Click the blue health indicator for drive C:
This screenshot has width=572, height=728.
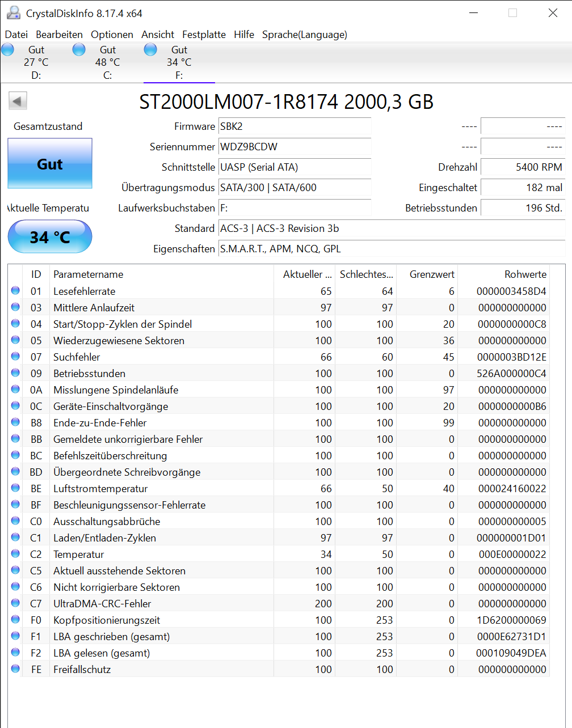79,49
